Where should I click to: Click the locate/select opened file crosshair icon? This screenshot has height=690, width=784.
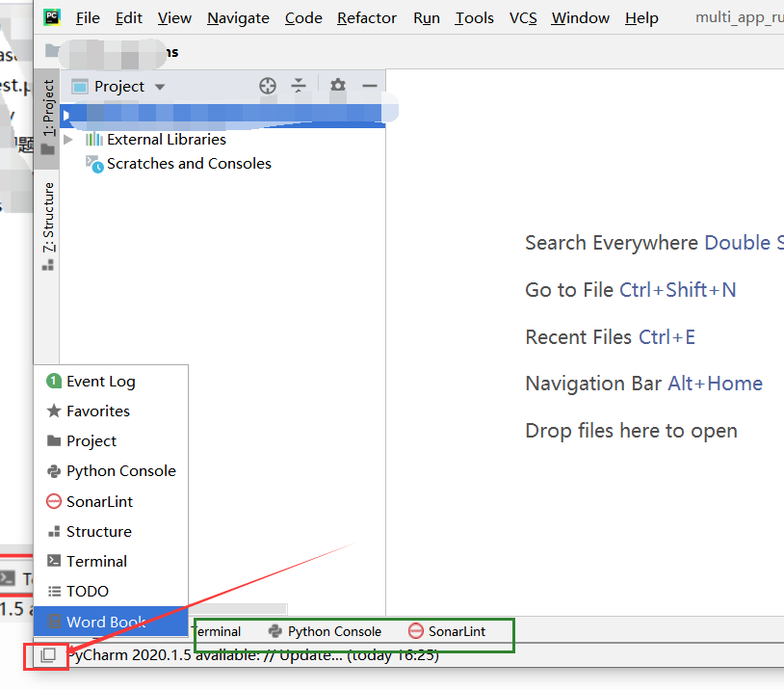coord(268,86)
